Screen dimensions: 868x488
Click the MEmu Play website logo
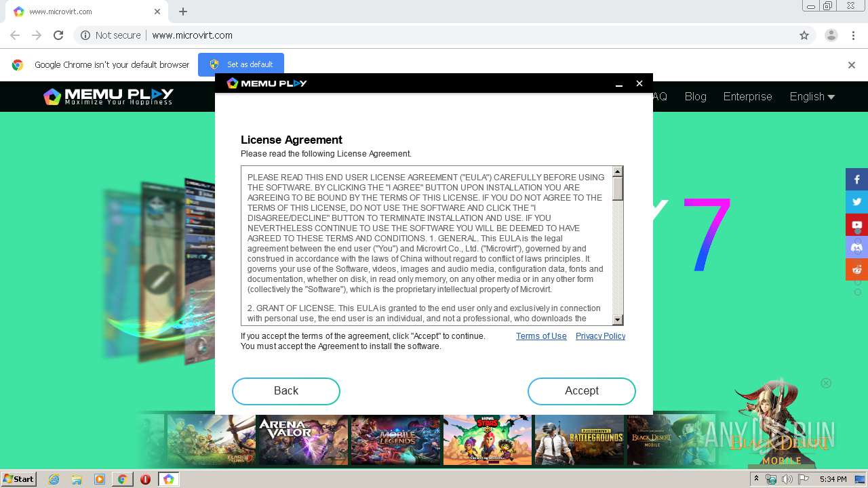click(x=108, y=96)
